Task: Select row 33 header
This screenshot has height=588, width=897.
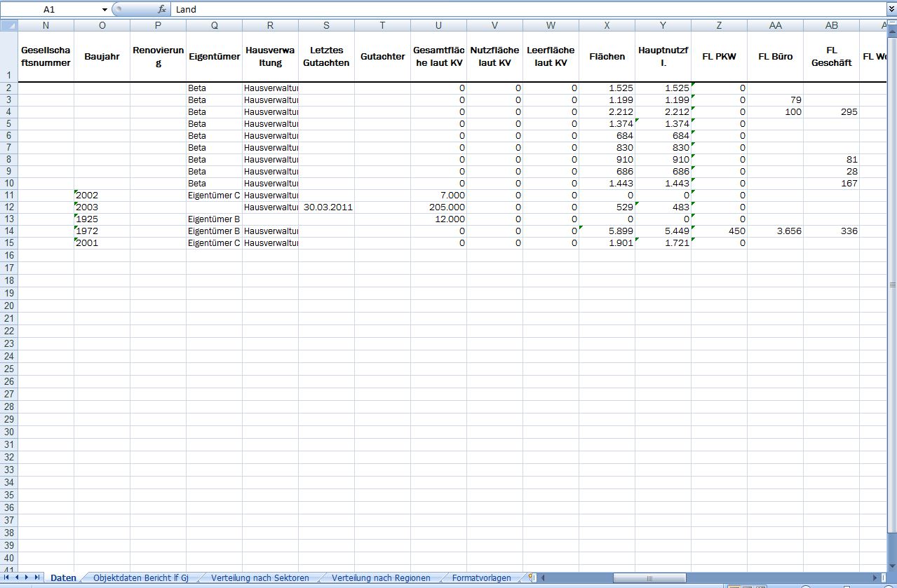Action: (8, 470)
